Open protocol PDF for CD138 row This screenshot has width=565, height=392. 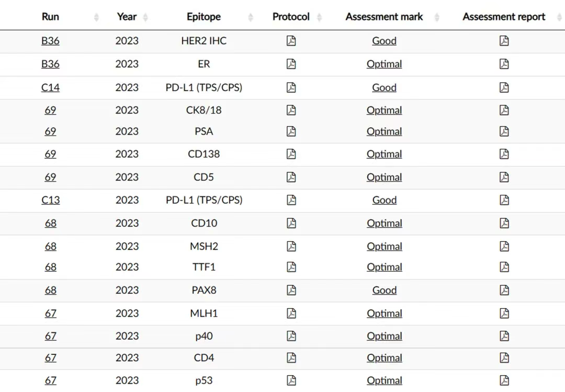point(291,154)
